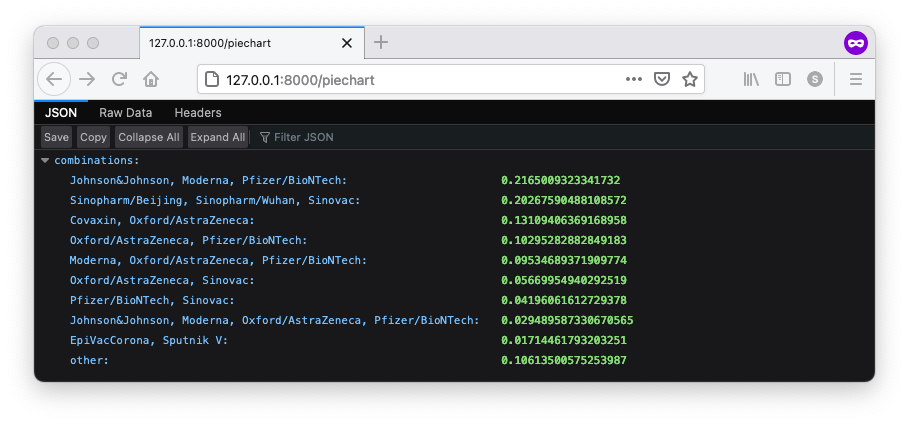Click Expand All in JSON toolbar
The height and width of the screenshot is (424, 909).
[x=217, y=137]
